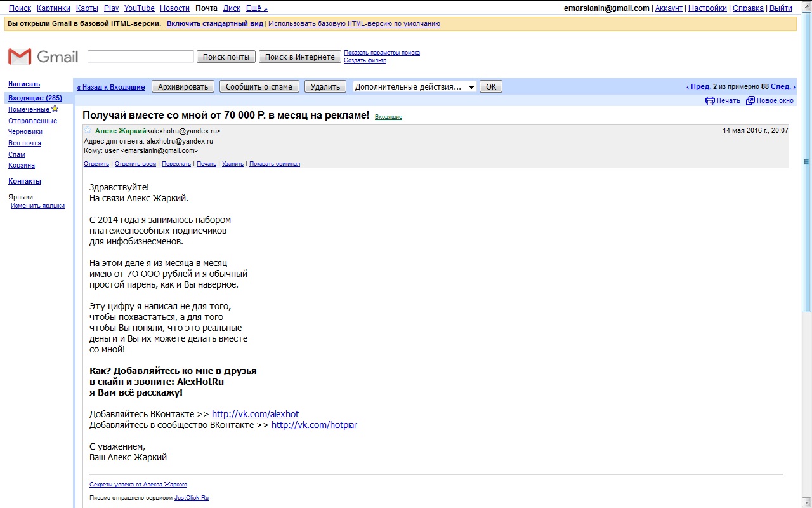Click Удалить in message actions row

[233, 164]
